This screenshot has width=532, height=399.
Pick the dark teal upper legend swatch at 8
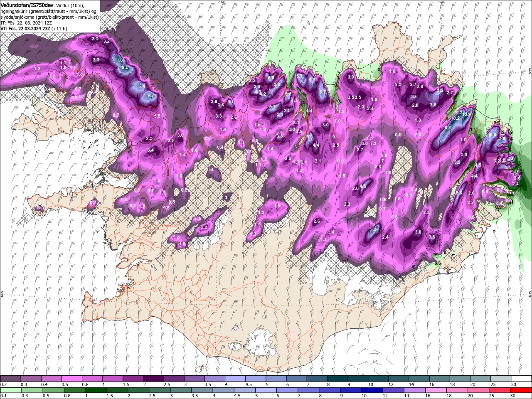click(x=337, y=379)
